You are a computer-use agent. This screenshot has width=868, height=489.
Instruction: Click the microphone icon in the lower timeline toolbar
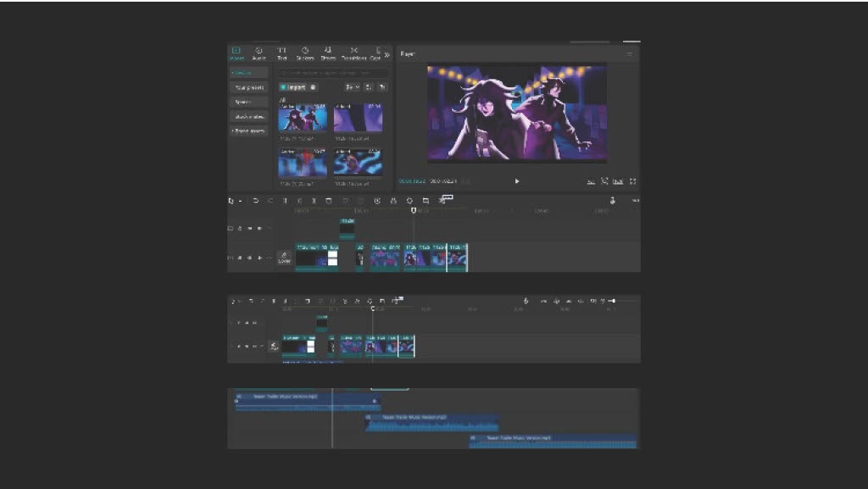pyautogui.click(x=526, y=301)
